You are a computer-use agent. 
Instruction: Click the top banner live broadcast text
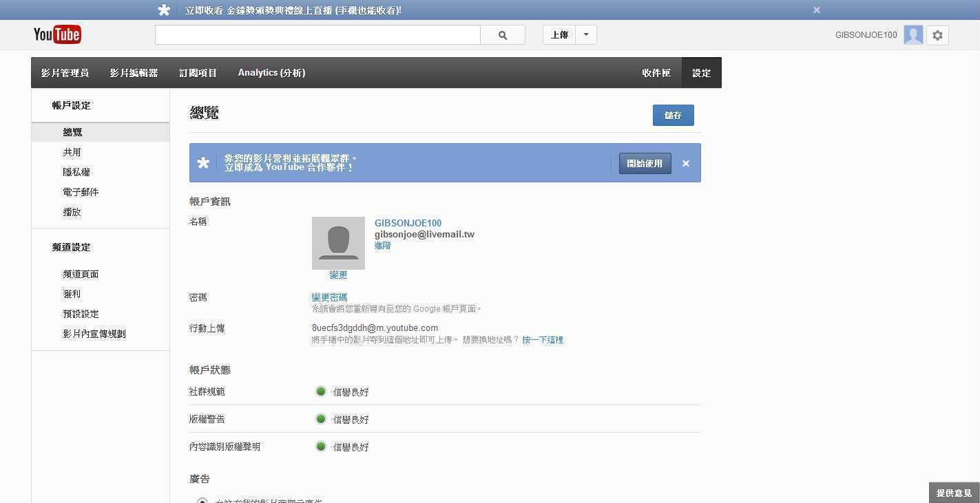pyautogui.click(x=293, y=10)
